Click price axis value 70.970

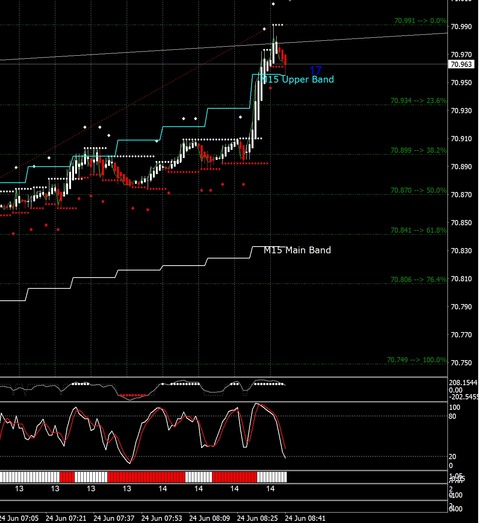(461, 54)
